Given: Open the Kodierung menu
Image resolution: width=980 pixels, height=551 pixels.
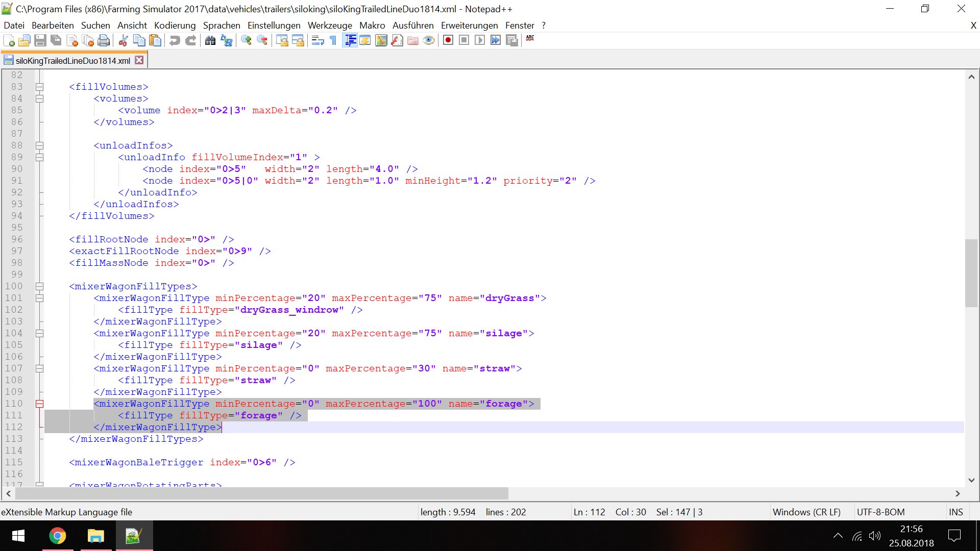Looking at the screenshot, I should click(x=175, y=26).
